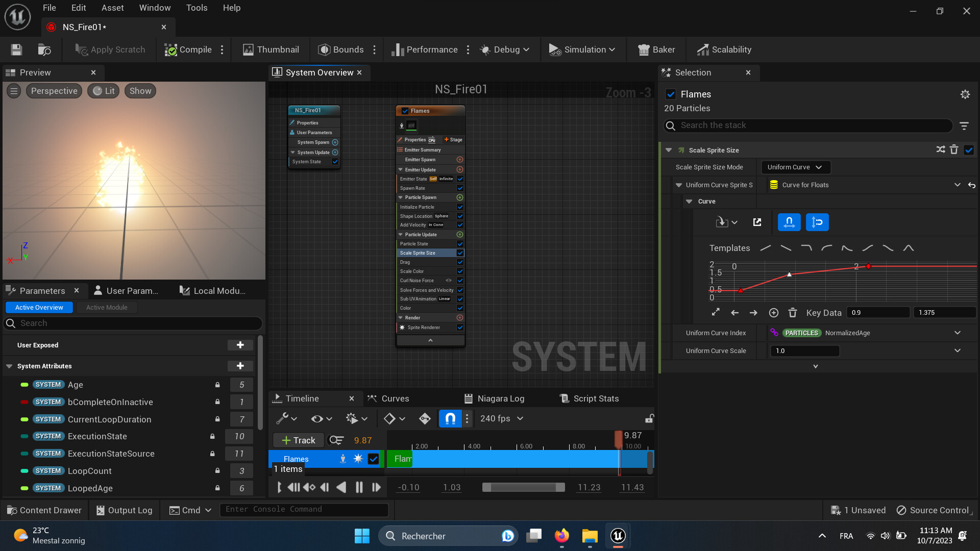The image size is (980, 551).
Task: Click the add key icon next to Key Data
Action: tap(773, 313)
